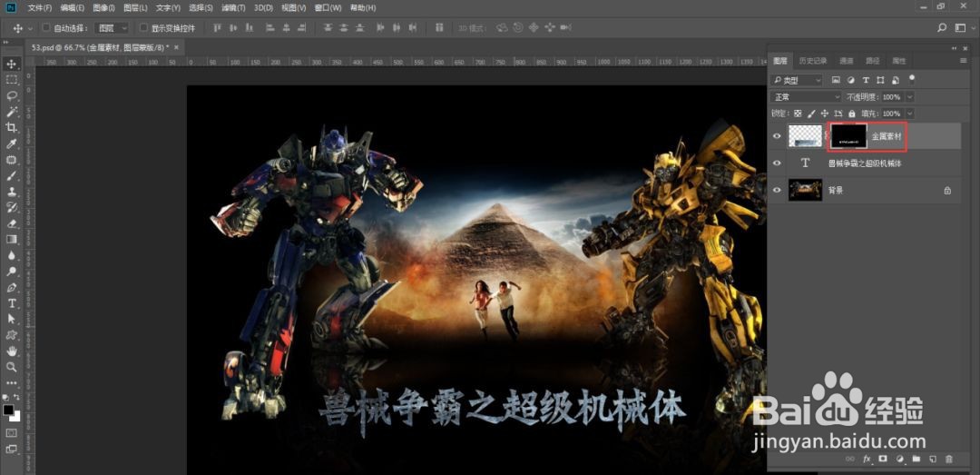Select the Zoom tool

11,367
